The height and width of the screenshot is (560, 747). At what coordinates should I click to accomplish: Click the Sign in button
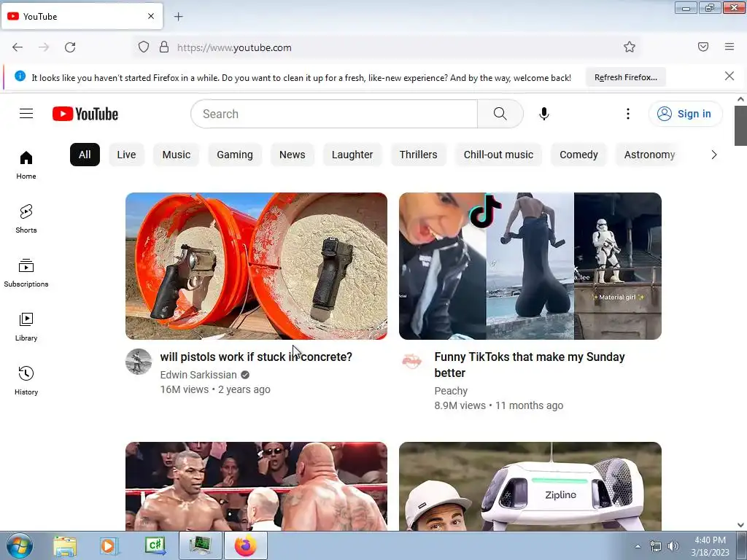(x=685, y=114)
